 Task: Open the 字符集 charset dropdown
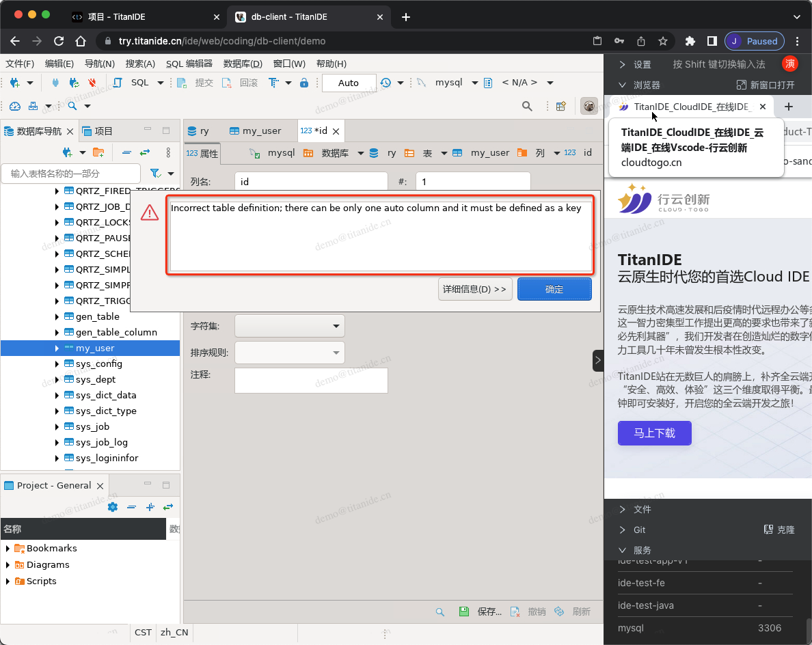click(289, 326)
